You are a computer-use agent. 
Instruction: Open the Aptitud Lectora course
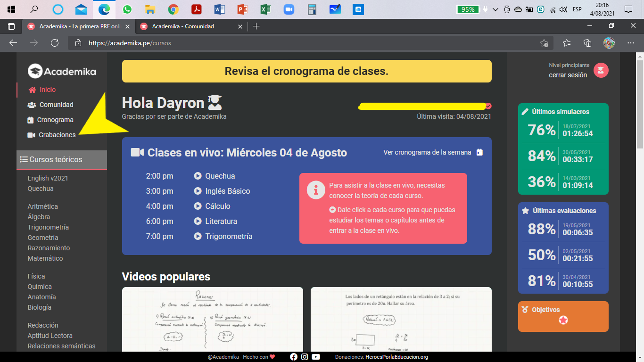tap(50, 336)
